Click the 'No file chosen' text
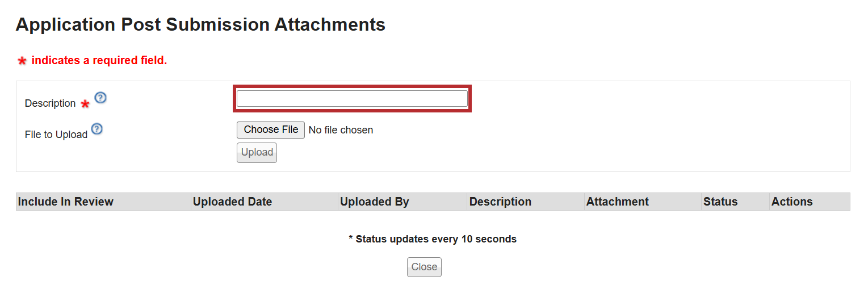Image resolution: width=868 pixels, height=293 pixels. coord(341,130)
